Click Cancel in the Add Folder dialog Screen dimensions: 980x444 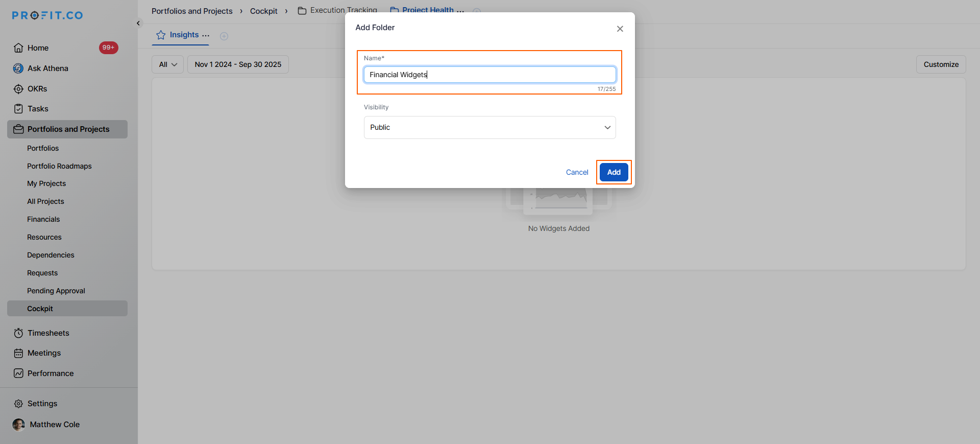(x=577, y=172)
